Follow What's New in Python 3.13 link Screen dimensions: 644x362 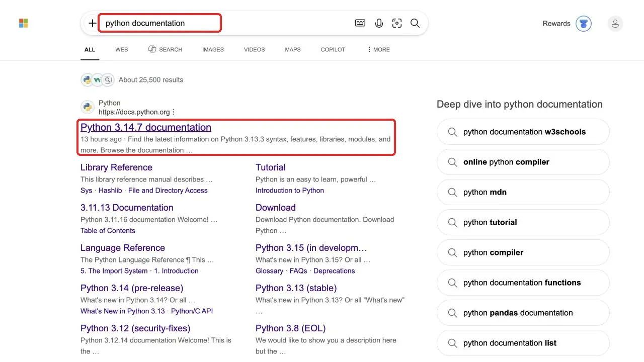[x=123, y=311]
